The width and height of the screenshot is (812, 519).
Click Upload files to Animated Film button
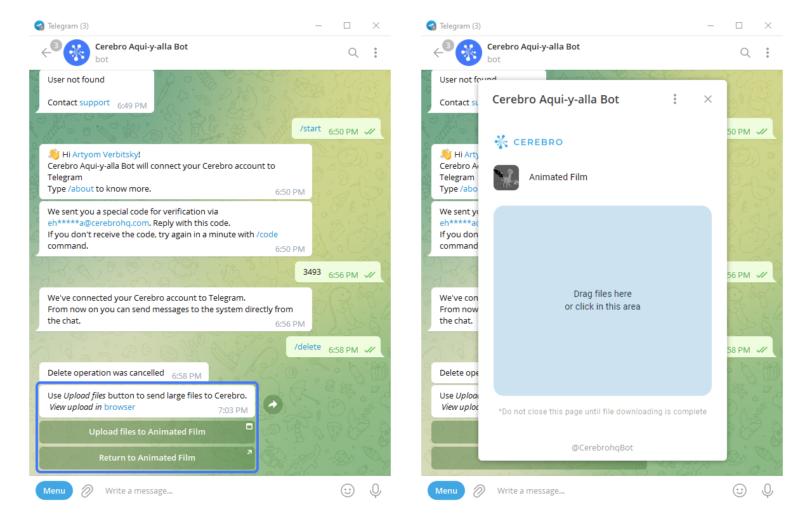tap(147, 431)
